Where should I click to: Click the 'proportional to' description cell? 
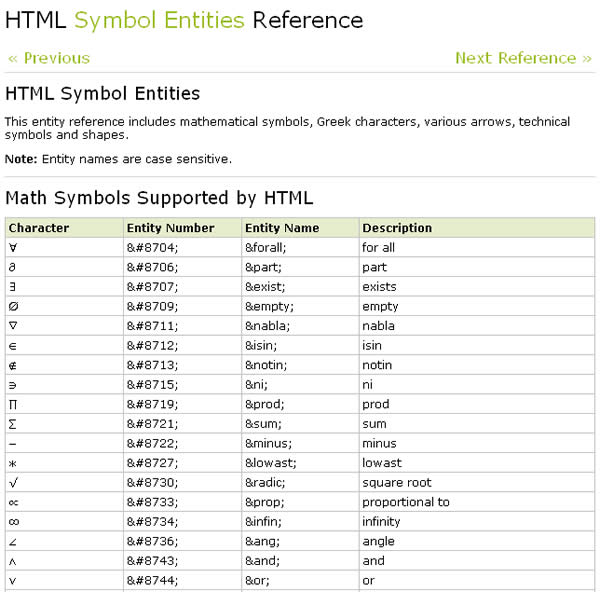pyautogui.click(x=406, y=502)
